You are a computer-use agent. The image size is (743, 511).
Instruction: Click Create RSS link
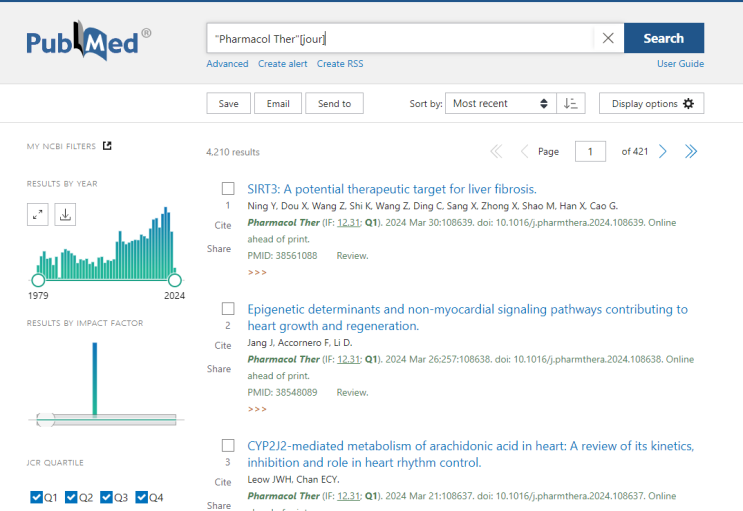(340, 64)
